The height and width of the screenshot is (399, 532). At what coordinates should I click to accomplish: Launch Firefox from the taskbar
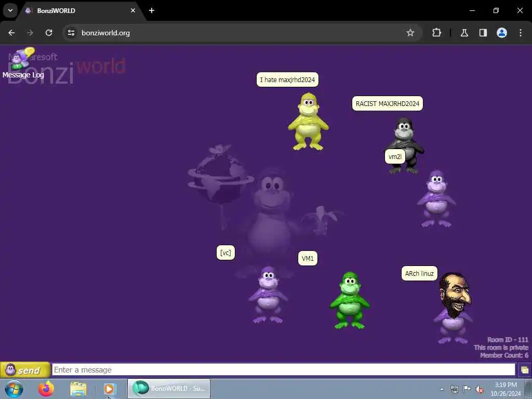(46, 389)
